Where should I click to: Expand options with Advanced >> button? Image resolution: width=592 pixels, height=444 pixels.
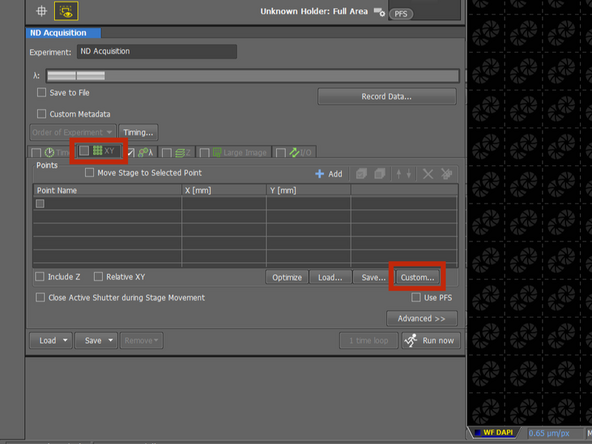(x=422, y=319)
